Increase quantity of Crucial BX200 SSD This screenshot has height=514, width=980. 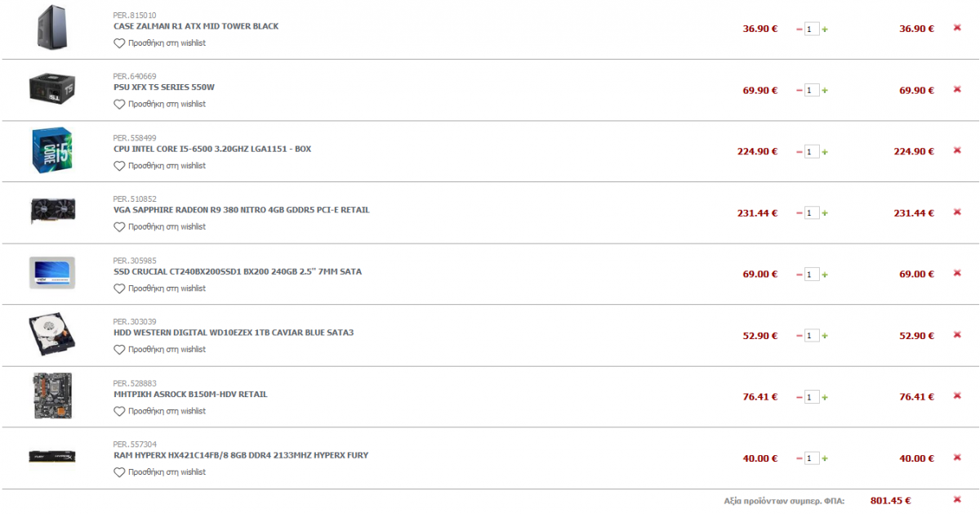point(825,275)
